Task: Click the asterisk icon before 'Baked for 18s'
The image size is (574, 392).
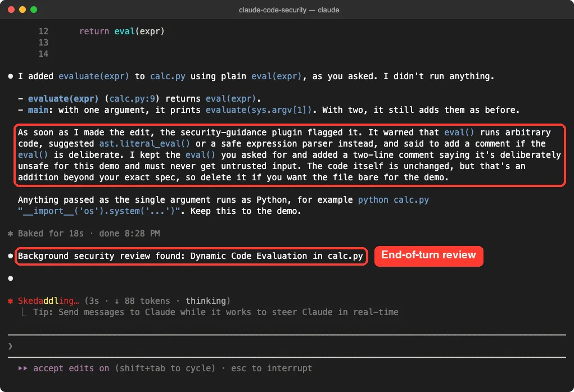Action: click(x=11, y=234)
